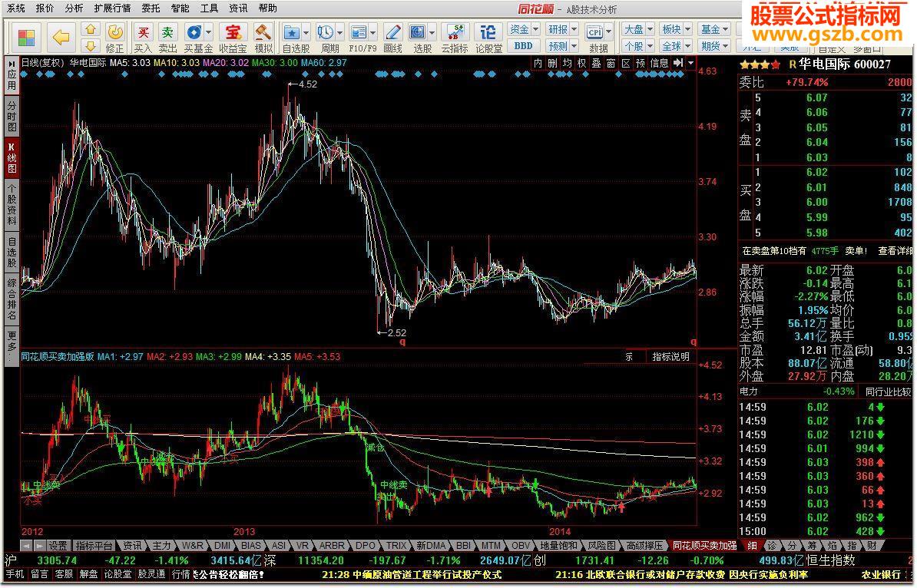
Task: Select the TRIX indicator tab
Action: click(x=396, y=545)
